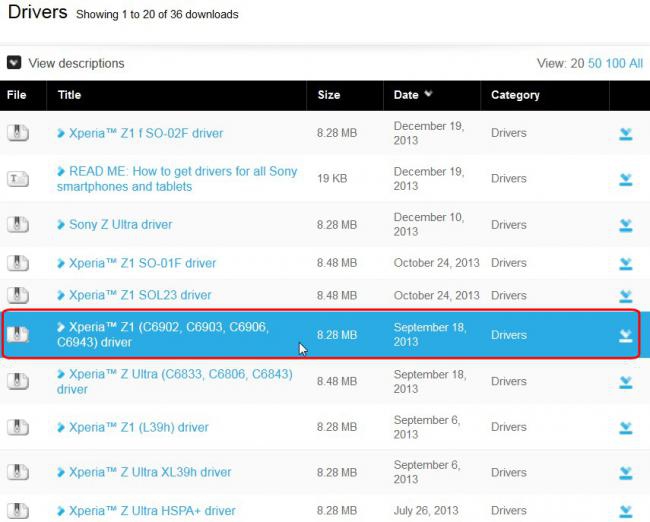Open READ ME How to get drivers link
Image resolution: width=650 pixels, height=522 pixels.
tap(177, 179)
